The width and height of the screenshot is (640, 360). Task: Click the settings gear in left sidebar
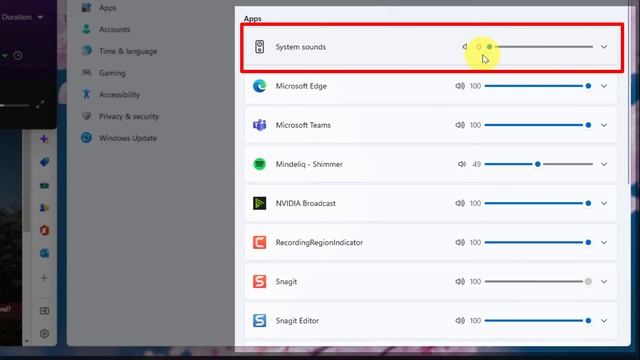point(44,333)
